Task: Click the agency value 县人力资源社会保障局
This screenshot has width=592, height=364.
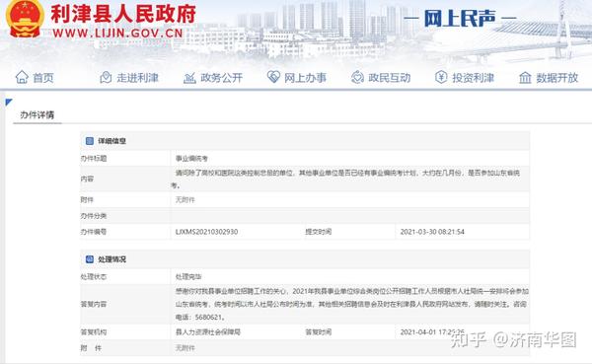Action: (x=208, y=332)
